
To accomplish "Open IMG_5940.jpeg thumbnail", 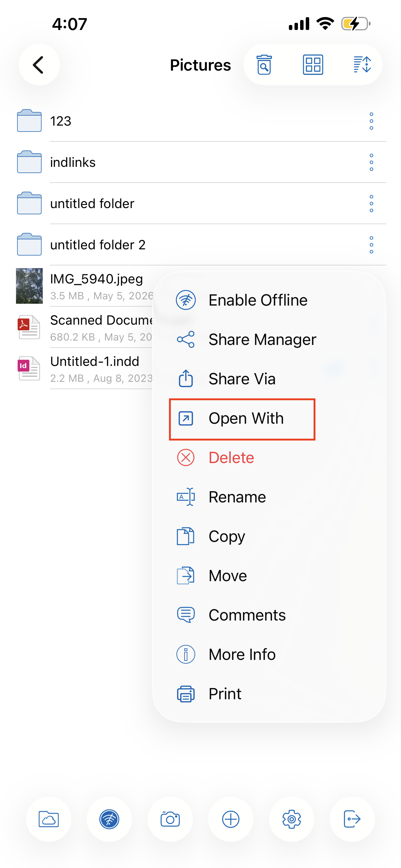I will coord(29,286).
